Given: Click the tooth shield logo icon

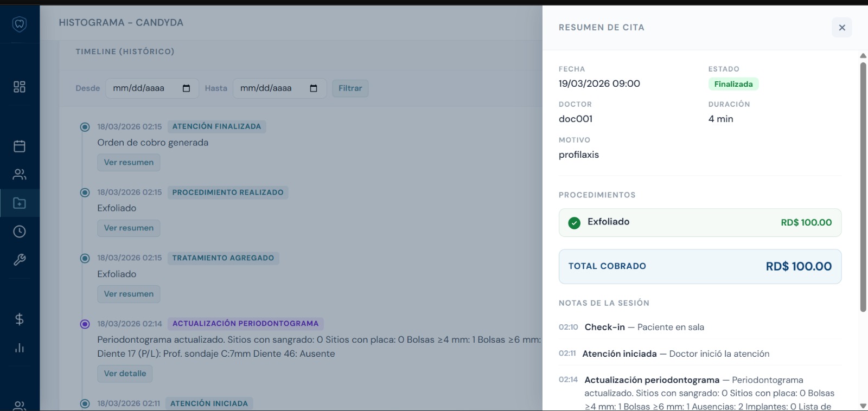Looking at the screenshot, I should coord(20,24).
